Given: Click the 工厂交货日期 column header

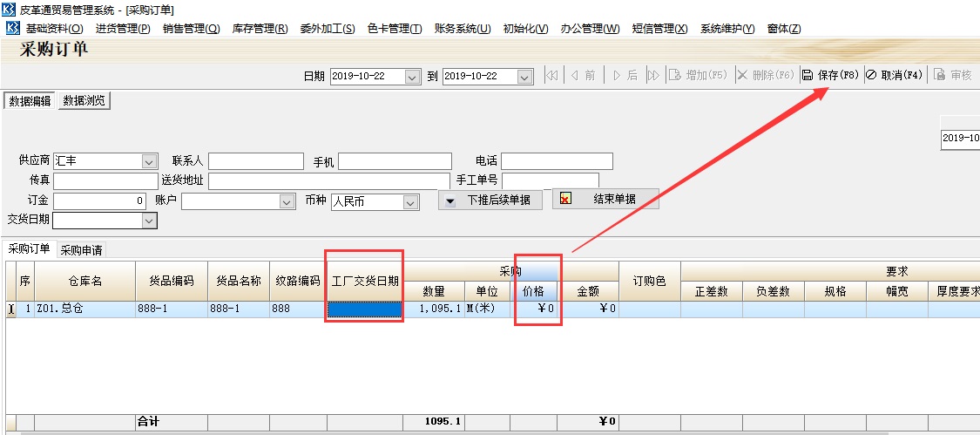Looking at the screenshot, I should pyautogui.click(x=365, y=281).
